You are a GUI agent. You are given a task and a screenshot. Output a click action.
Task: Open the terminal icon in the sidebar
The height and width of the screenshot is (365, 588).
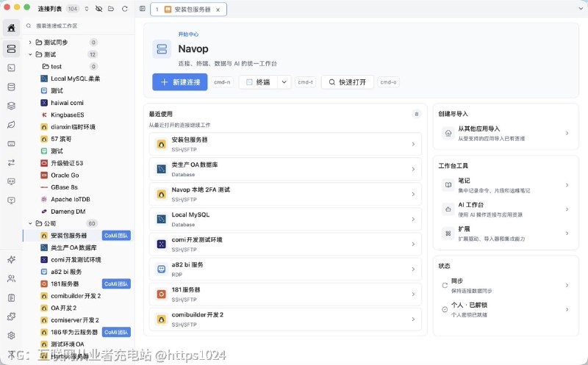coord(11,68)
